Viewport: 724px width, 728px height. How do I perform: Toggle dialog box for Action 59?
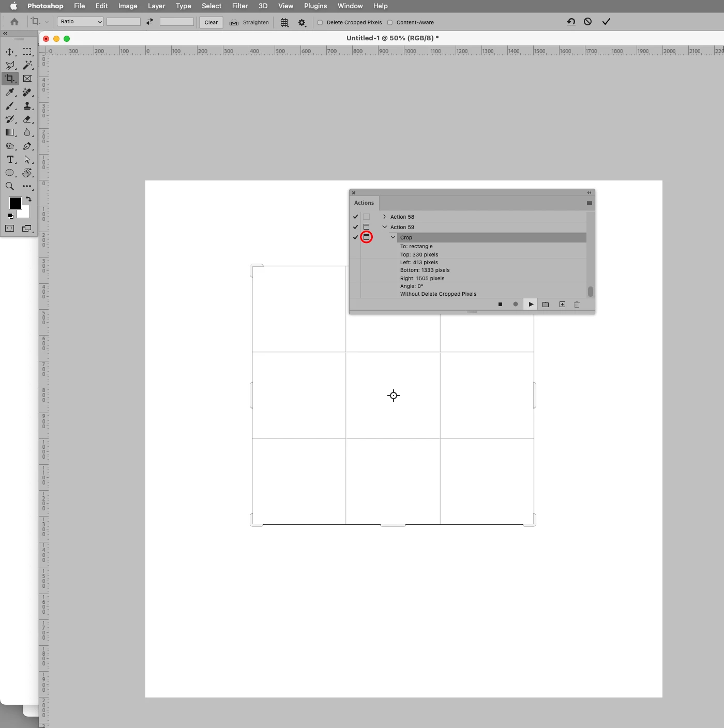coord(366,227)
